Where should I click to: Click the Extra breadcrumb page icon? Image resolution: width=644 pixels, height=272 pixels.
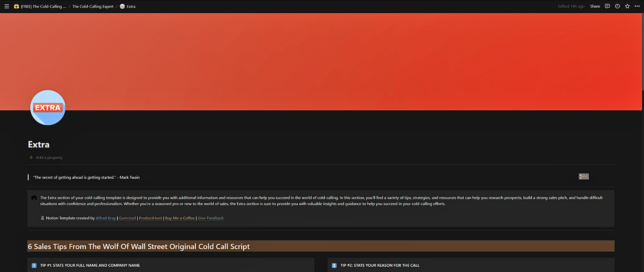(122, 6)
